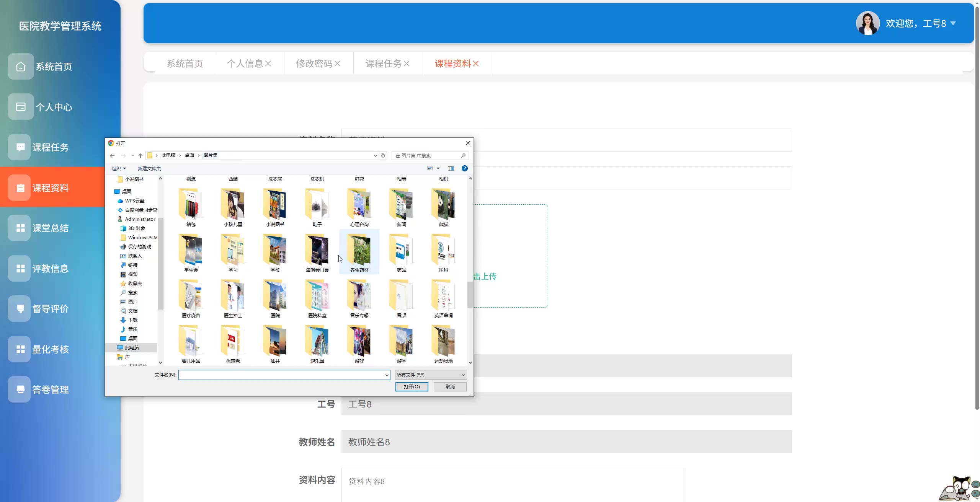The height and width of the screenshot is (502, 980).
Task: Click the 取消 button
Action: tap(450, 387)
